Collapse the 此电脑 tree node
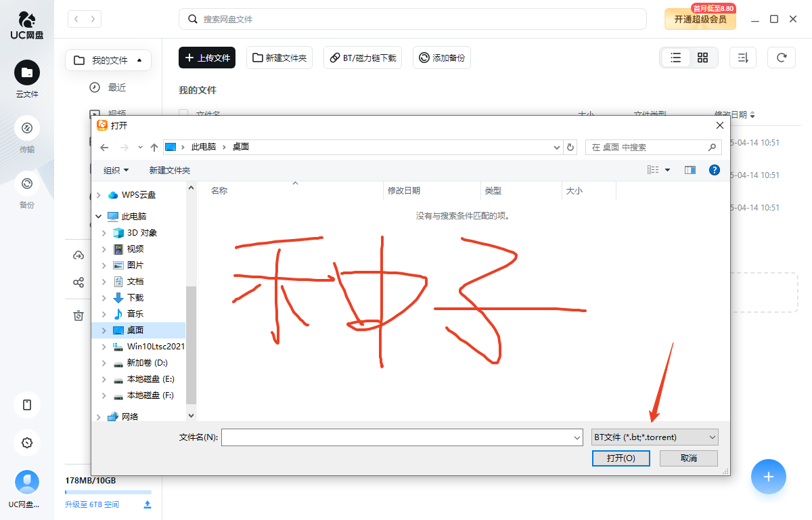Image resolution: width=812 pixels, height=520 pixels. coord(99,217)
